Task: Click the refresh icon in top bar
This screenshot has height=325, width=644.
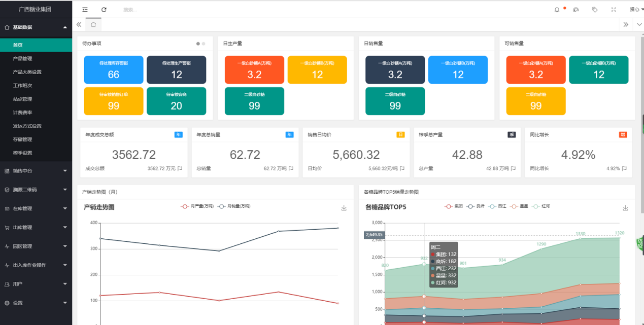Action: (x=104, y=10)
